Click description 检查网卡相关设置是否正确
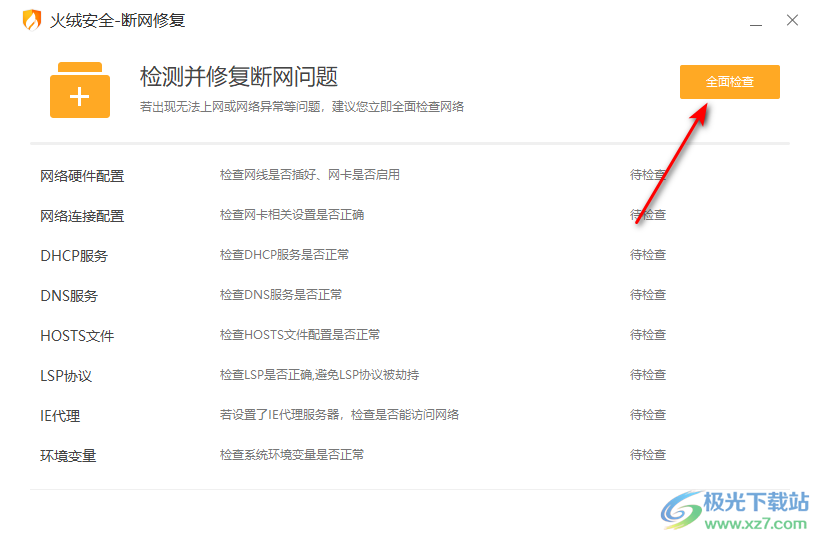The image size is (820, 540). tap(292, 215)
